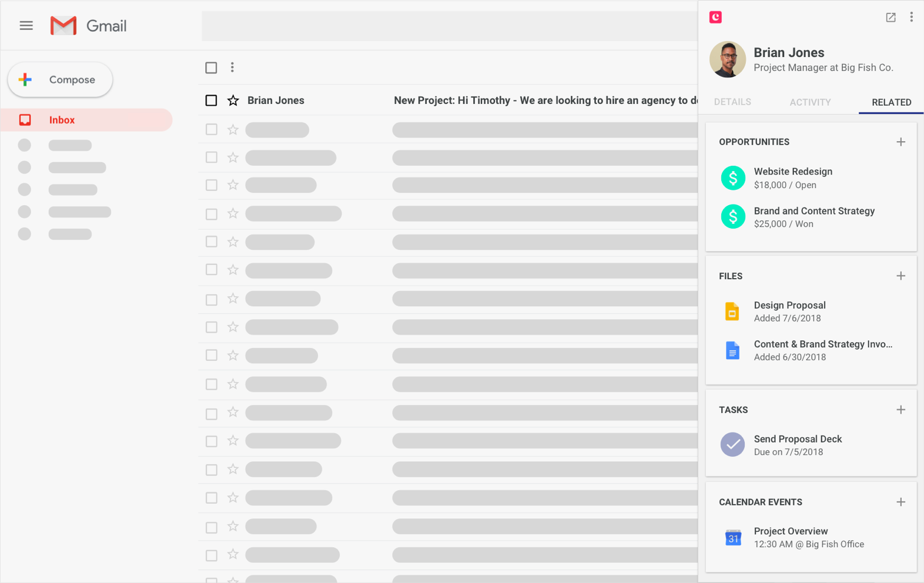This screenshot has height=583, width=924.
Task: Open the more options dots in mail toolbar
Action: tap(232, 68)
